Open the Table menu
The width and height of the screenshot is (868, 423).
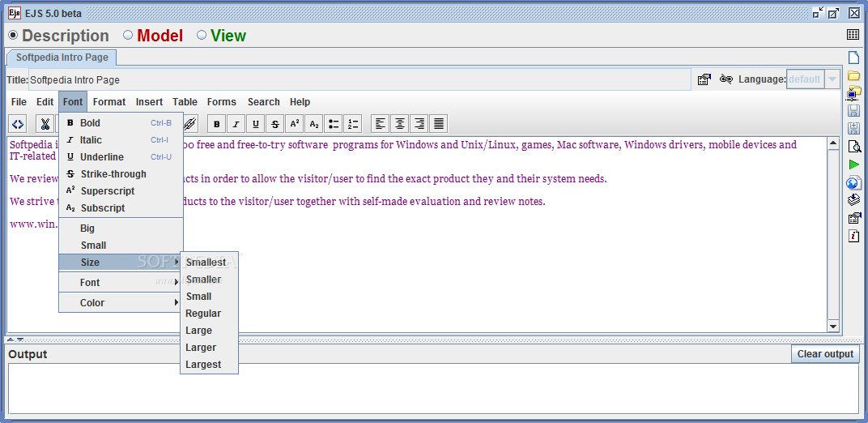185,102
